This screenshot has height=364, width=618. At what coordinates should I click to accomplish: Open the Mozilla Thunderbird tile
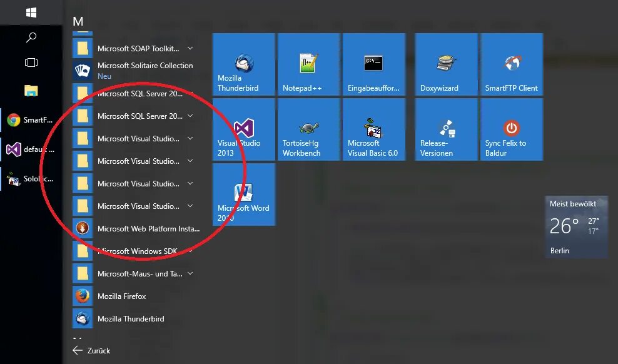coord(243,64)
